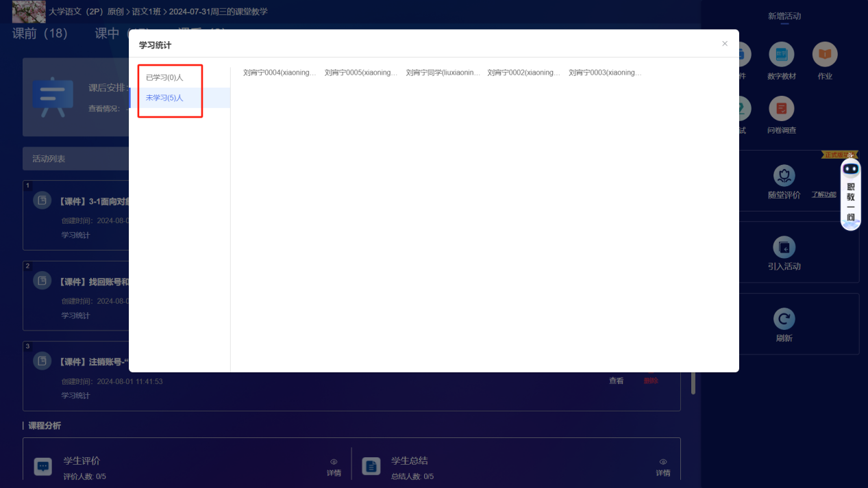Open the 职教一问 robot assistant
The image size is (868, 488).
pos(850,194)
